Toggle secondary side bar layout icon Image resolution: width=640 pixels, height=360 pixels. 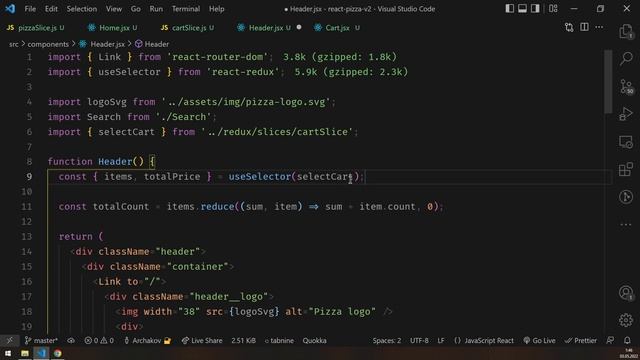535,9
